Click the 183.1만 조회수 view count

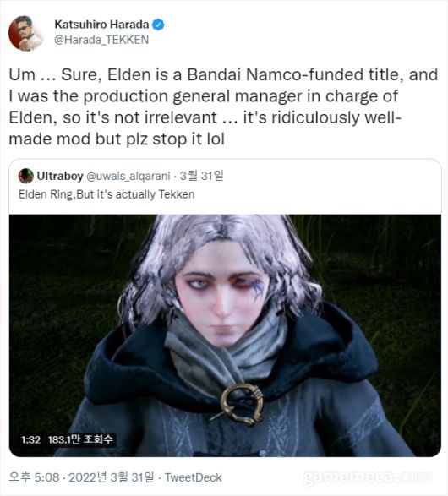[80, 439]
